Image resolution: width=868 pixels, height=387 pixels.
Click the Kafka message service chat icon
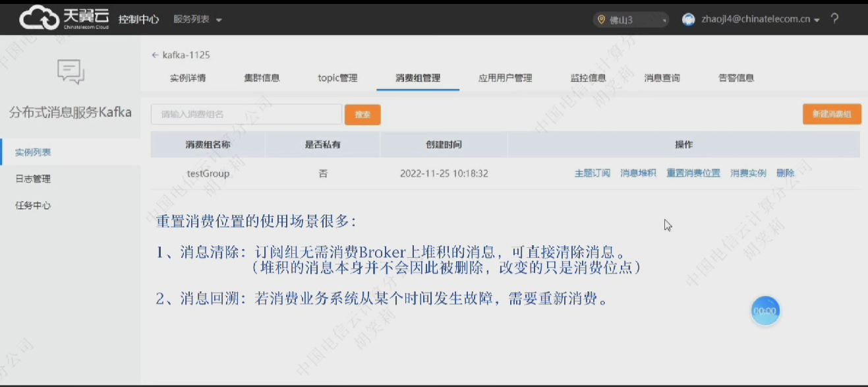[x=71, y=71]
